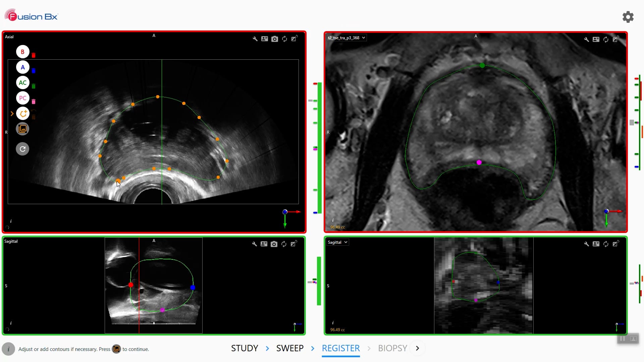Viewport: 644px width, 362px height.
Task: Take a snapshot of the axial ultrasound view
Action: coord(274,39)
